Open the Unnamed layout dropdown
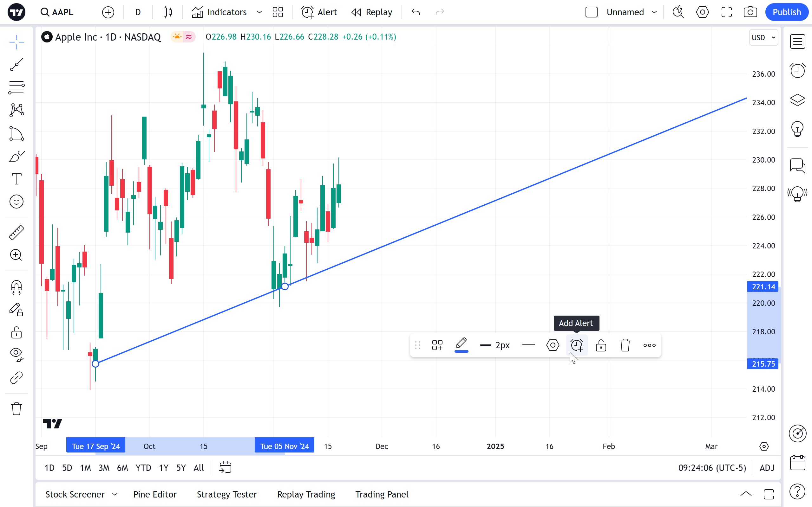The width and height of the screenshot is (812, 507). (654, 12)
